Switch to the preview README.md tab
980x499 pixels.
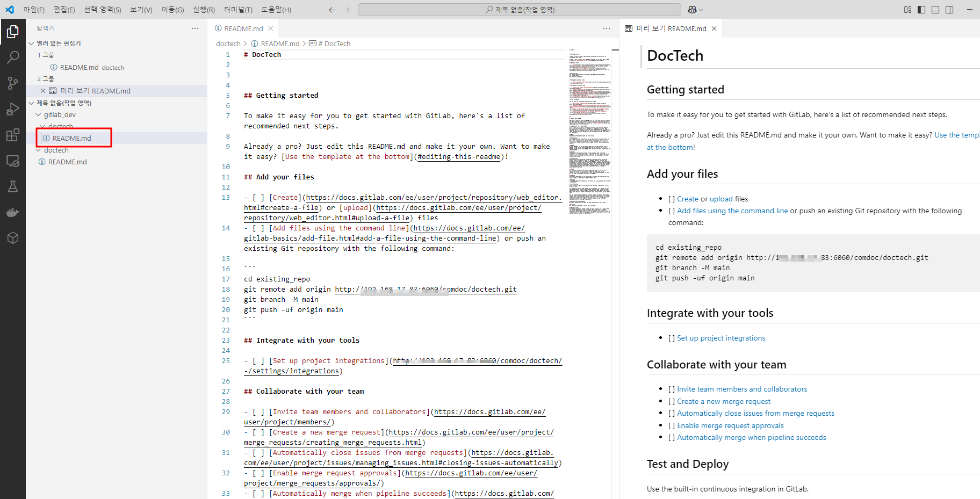pyautogui.click(x=671, y=28)
